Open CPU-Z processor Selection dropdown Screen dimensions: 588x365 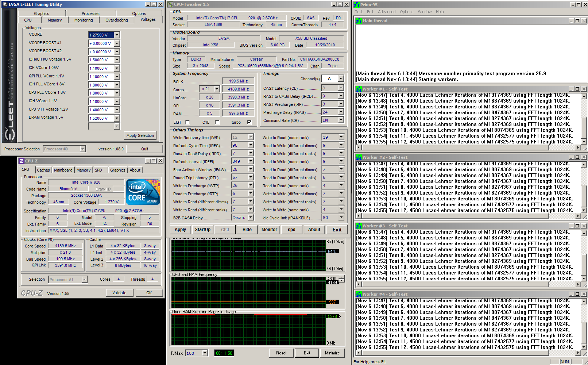point(84,280)
